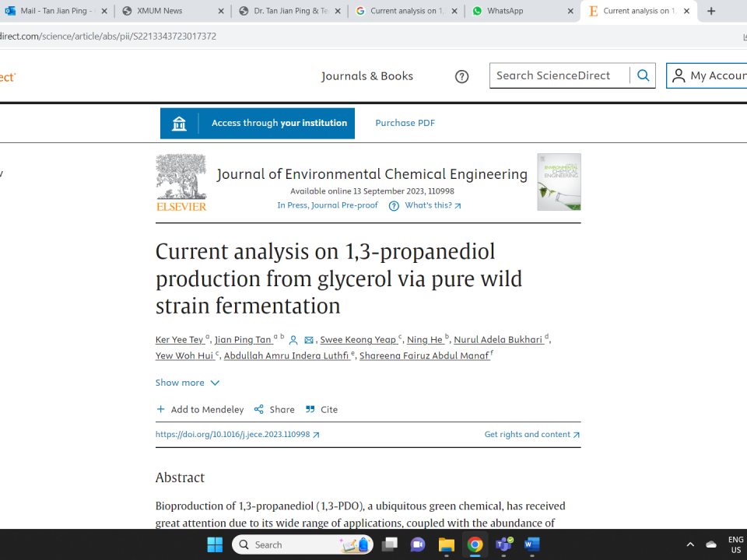Screen dimensions: 747x560
Task: Switch to the Google search results tab
Action: click(406, 11)
